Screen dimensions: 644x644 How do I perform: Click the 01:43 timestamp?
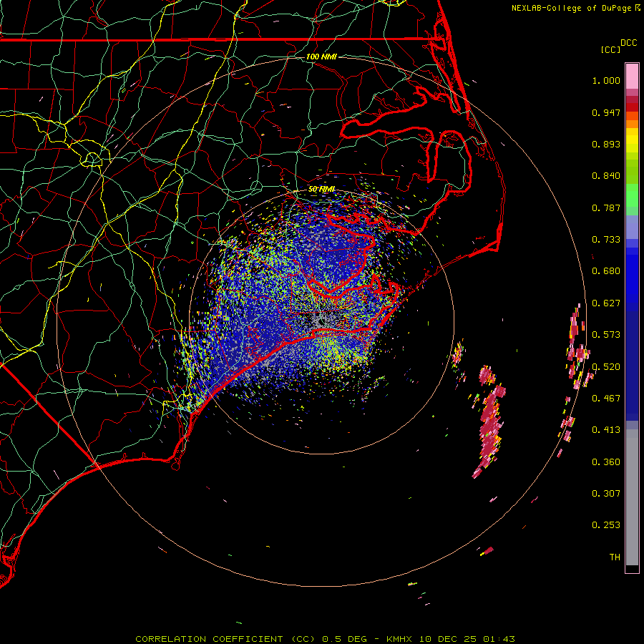[499, 639]
